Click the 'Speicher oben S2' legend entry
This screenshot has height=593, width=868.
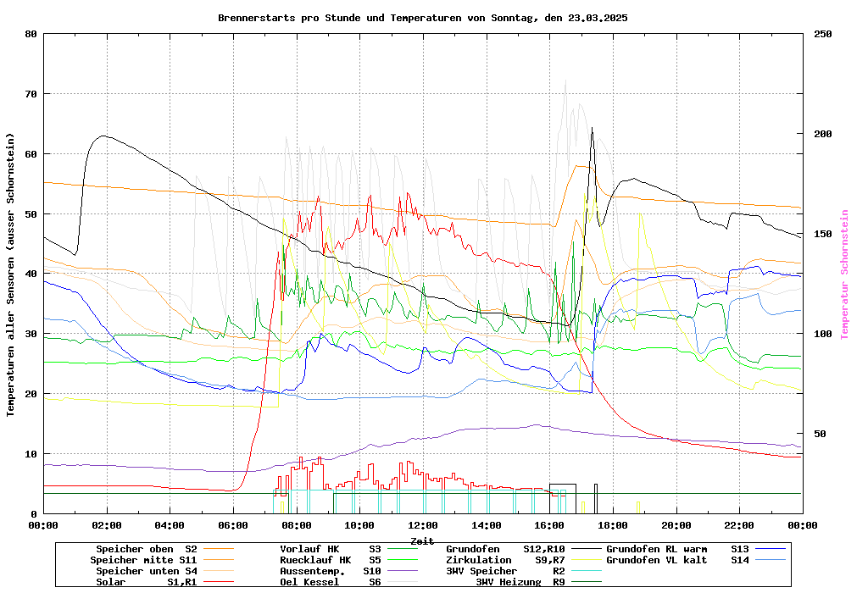146,549
